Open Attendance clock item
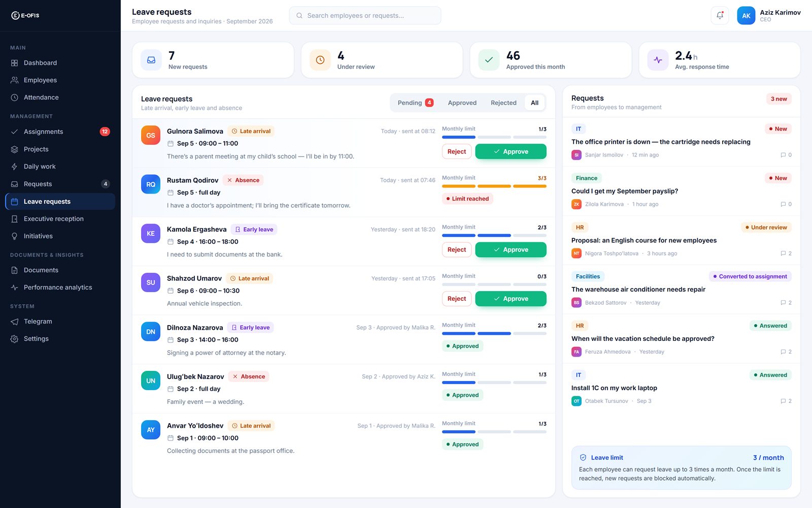The width and height of the screenshot is (812, 508). point(60,98)
